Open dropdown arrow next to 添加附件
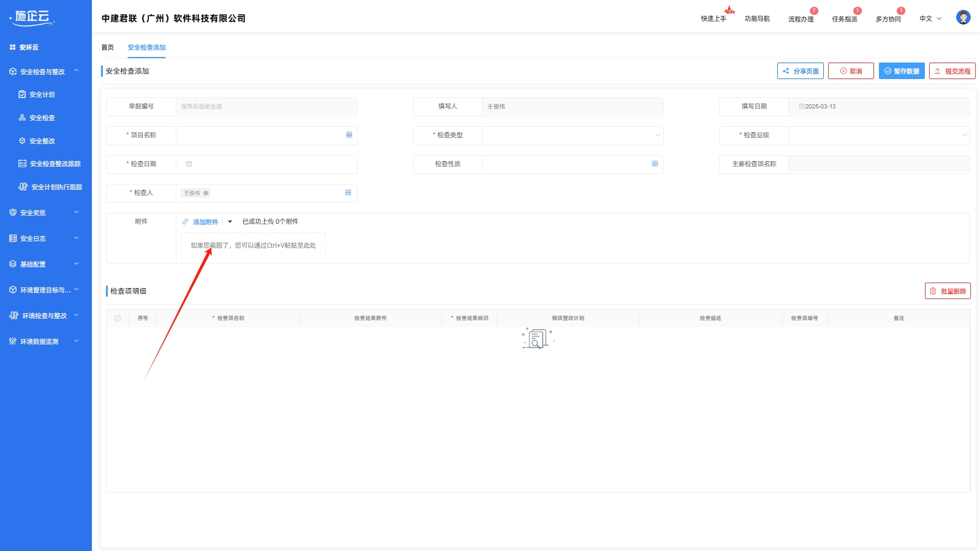The width and height of the screenshot is (980, 551). (x=230, y=222)
